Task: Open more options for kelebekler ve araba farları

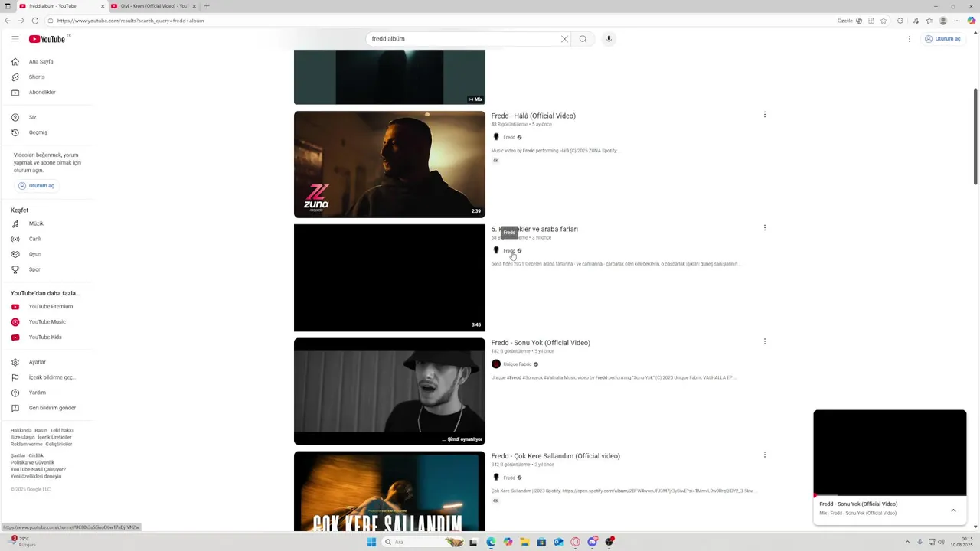Action: [764, 228]
